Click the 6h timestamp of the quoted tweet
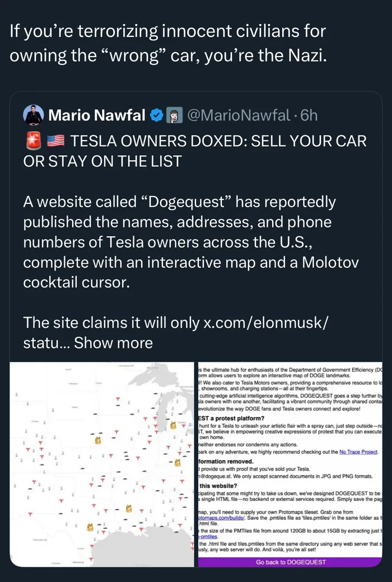Image resolution: width=392 pixels, height=582 pixels. click(309, 116)
